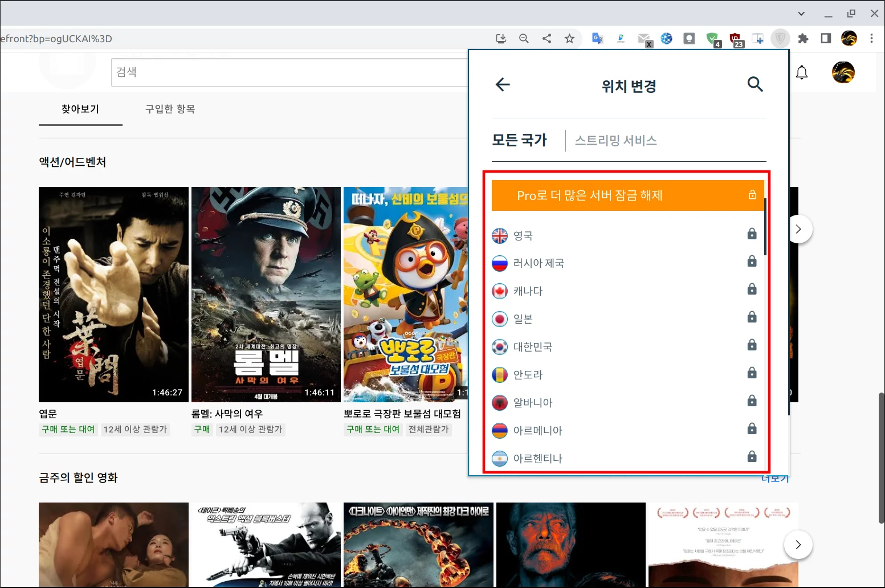Image resolution: width=885 pixels, height=588 pixels.
Task: Switch to the 스트리밍 서비스 tab
Action: [615, 140]
